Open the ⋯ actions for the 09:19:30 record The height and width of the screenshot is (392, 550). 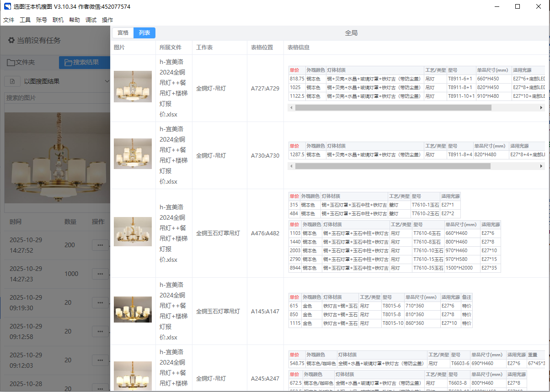click(100, 302)
